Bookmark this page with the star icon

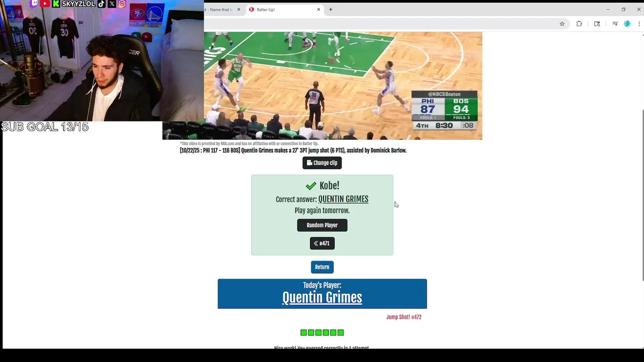(x=562, y=24)
